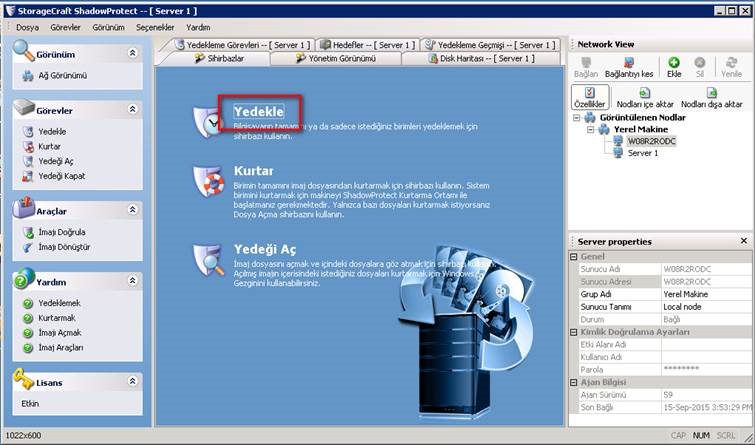Open the Görünüm menu in menu bar
The image size is (755, 445).
click(108, 27)
